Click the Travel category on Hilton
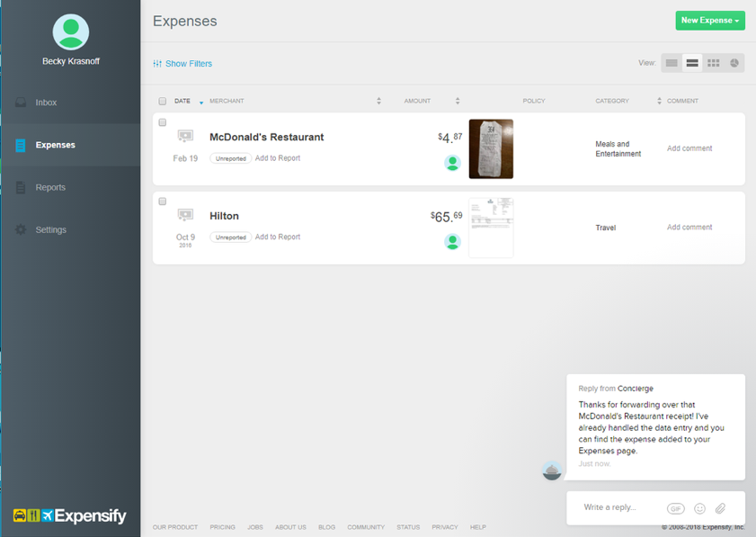 pyautogui.click(x=606, y=228)
